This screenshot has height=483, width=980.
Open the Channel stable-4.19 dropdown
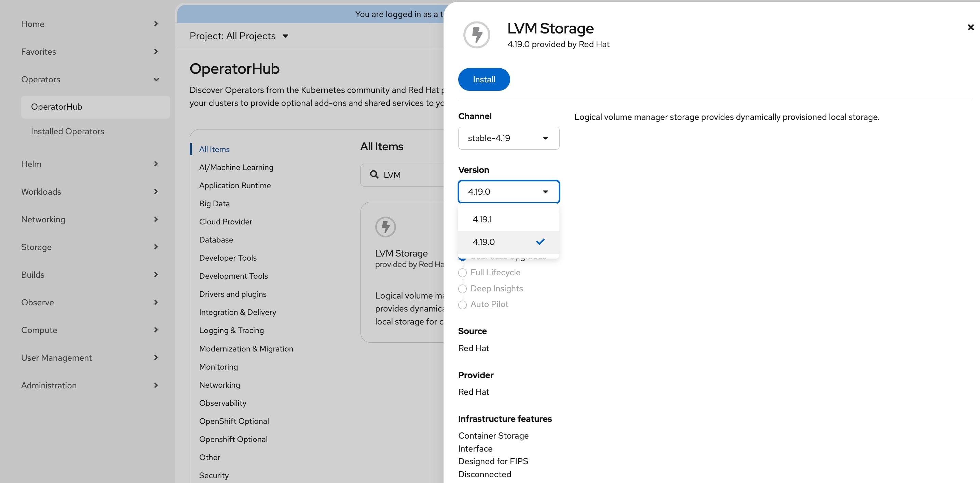tap(509, 138)
